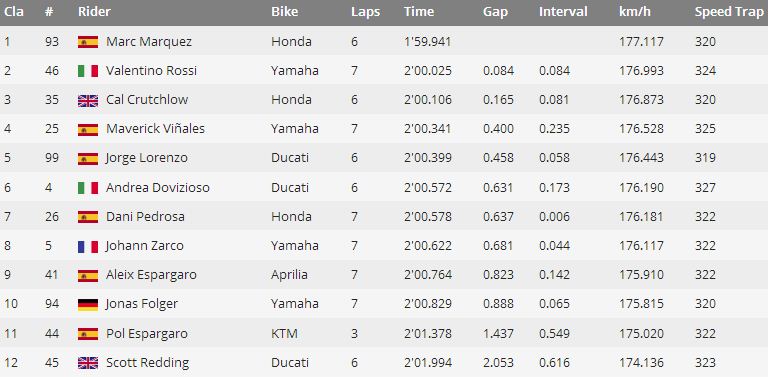Click the Spanish flag beside Dani Pedrosa
The image size is (768, 377).
88,217
